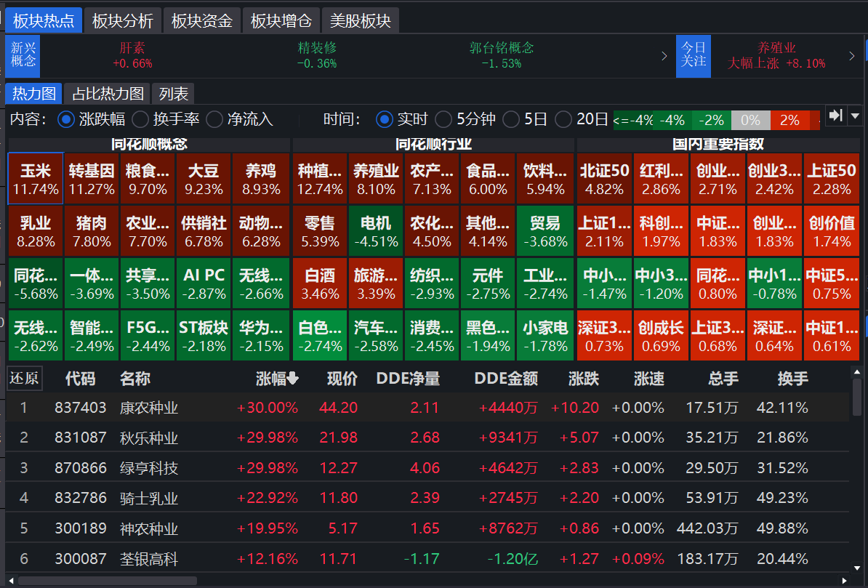The image size is (868, 588).
Task: Open the dropdown arrow beside the legend
Action: click(854, 116)
